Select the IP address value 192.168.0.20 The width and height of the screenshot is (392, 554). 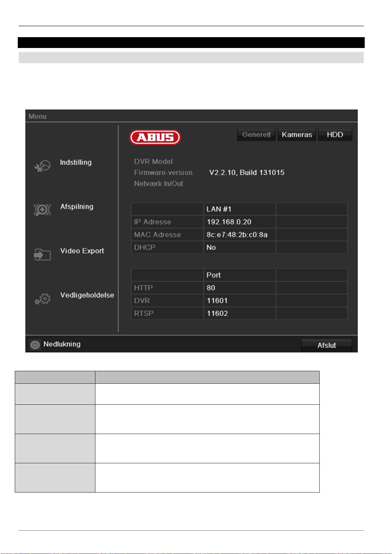(x=229, y=222)
